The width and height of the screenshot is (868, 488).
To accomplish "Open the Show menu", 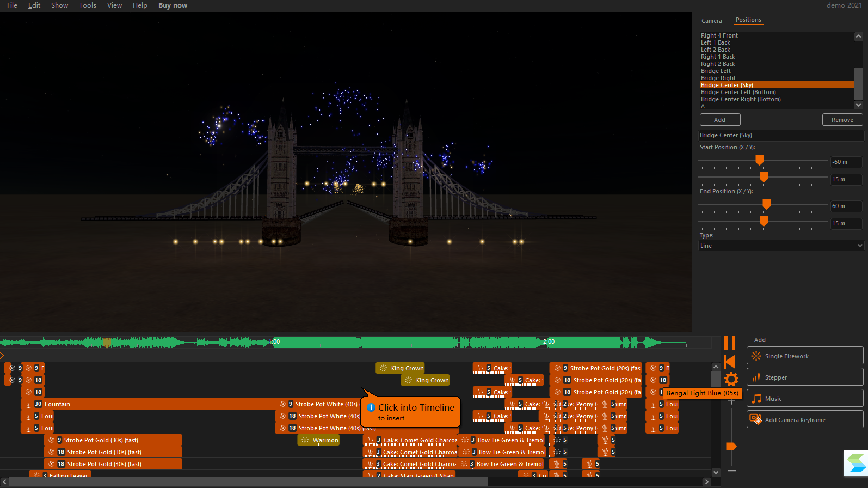I will point(59,5).
